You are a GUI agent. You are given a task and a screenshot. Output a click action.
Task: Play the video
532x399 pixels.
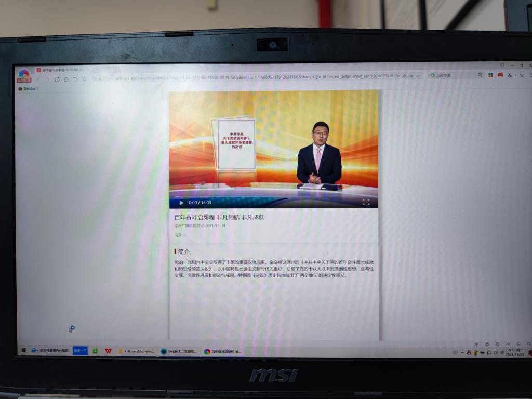pyautogui.click(x=181, y=203)
